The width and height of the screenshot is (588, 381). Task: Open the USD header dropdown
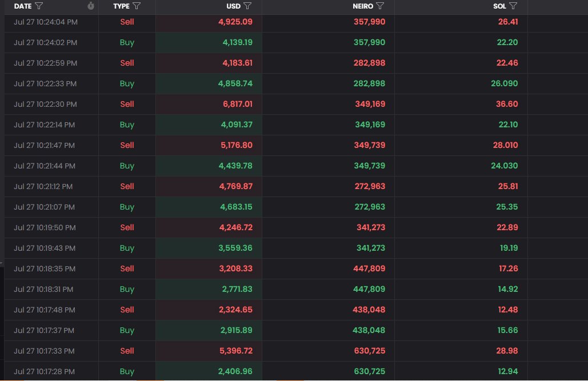click(233, 6)
